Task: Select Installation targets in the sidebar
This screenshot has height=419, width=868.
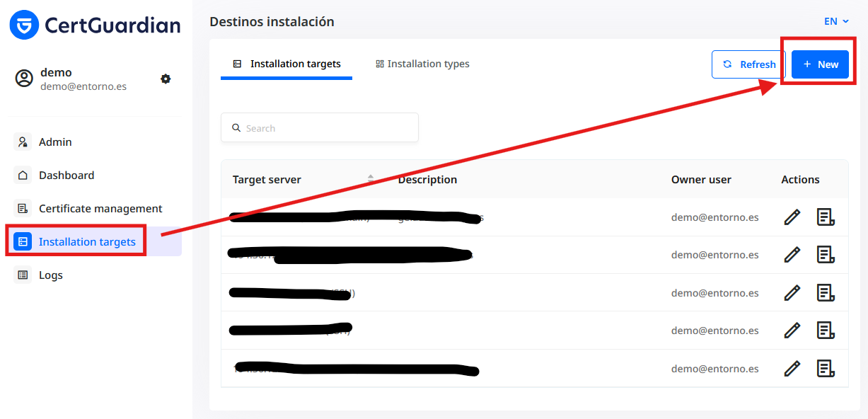Action: 96,241
